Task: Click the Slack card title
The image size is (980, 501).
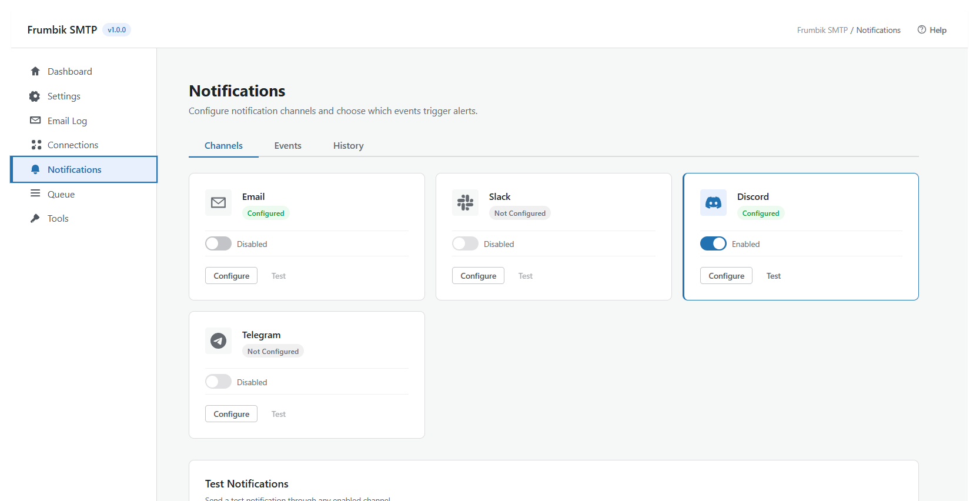Action: (x=500, y=196)
